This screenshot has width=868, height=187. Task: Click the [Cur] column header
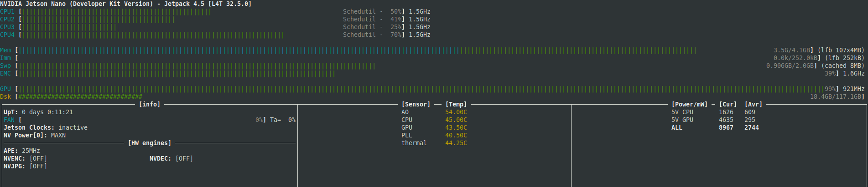pos(728,105)
